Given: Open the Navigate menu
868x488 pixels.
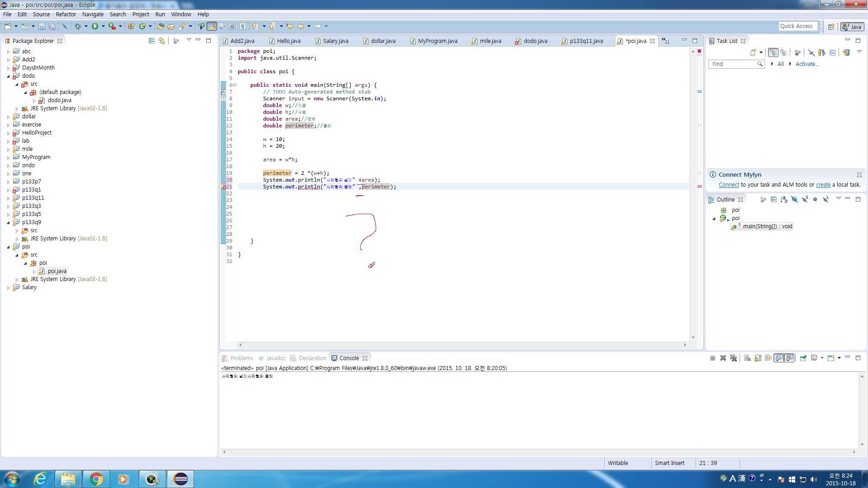Looking at the screenshot, I should 93,14.
